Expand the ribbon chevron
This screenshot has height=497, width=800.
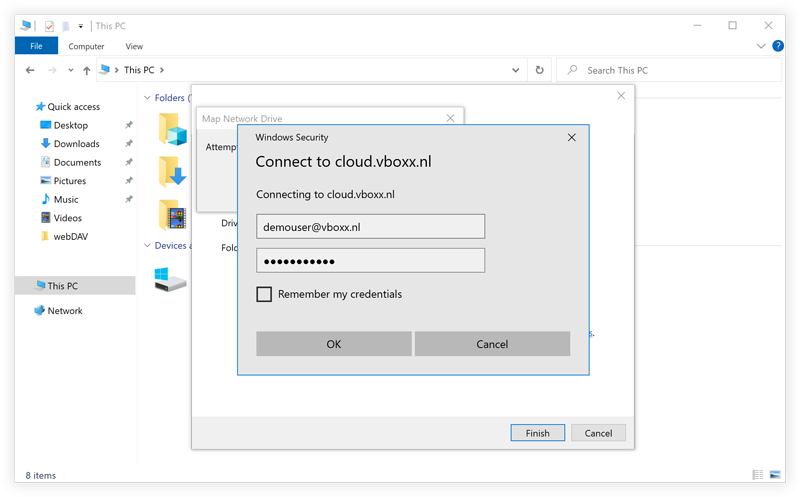click(761, 46)
